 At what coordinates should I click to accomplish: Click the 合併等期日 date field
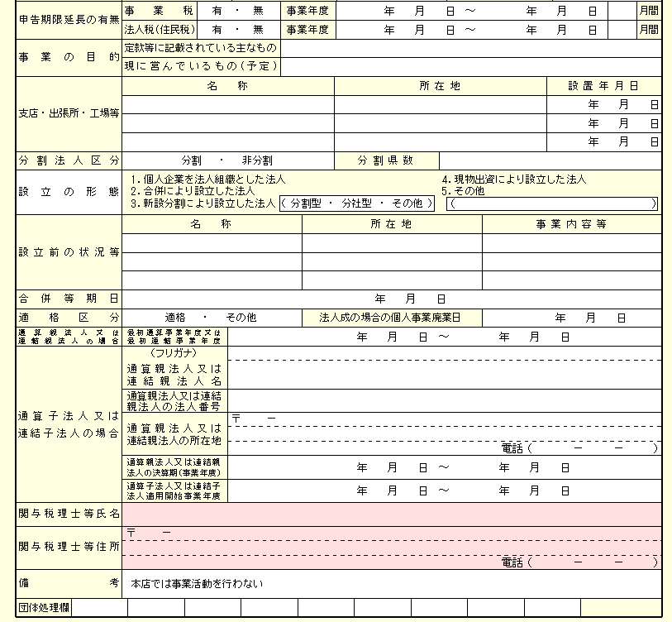coord(392,299)
